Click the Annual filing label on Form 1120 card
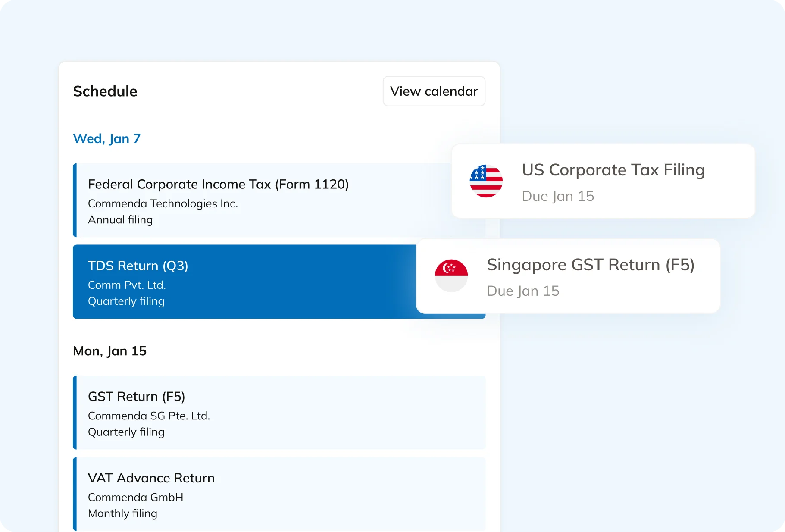Viewport: 785px width, 532px height. point(121,219)
